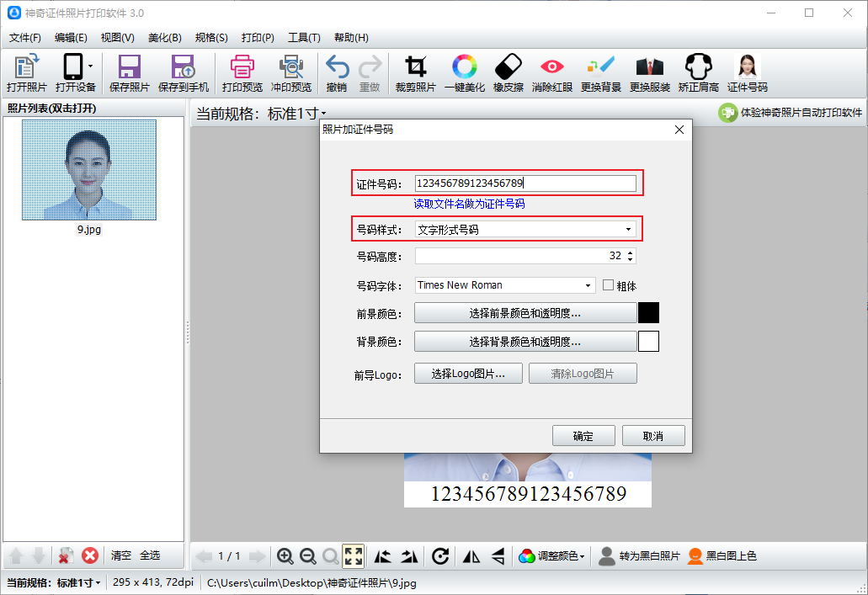
Task: Select the 9.jpg photo thumbnail
Action: coord(88,169)
